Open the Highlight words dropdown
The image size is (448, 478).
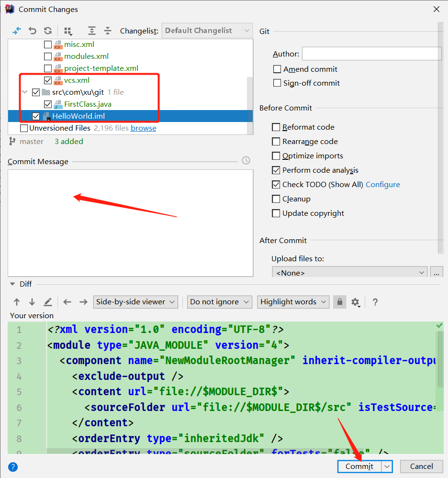pos(293,302)
